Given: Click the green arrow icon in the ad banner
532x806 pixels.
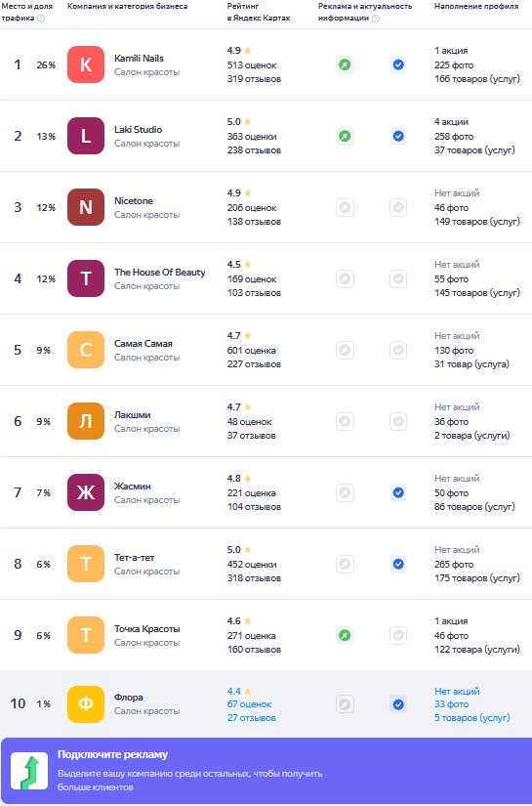Looking at the screenshot, I should tap(29, 771).
